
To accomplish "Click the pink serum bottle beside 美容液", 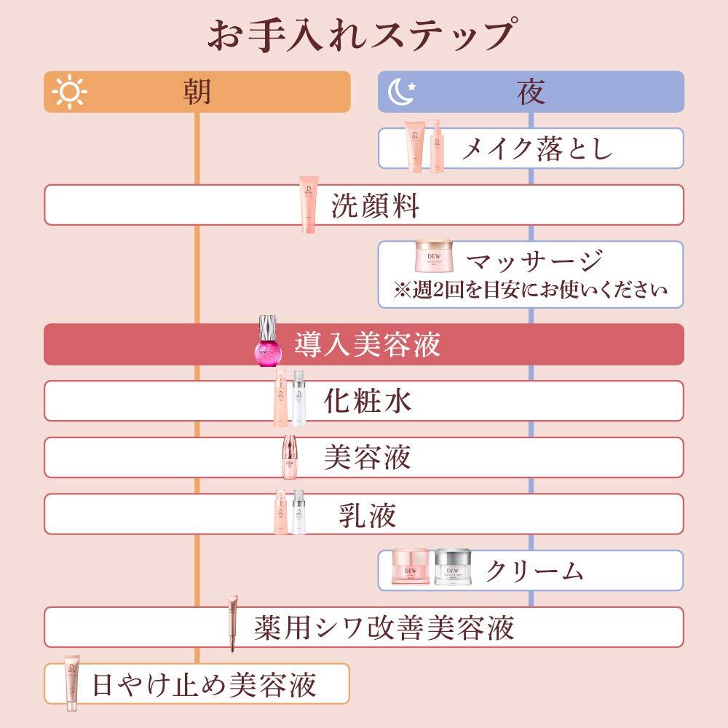I will (x=290, y=457).
